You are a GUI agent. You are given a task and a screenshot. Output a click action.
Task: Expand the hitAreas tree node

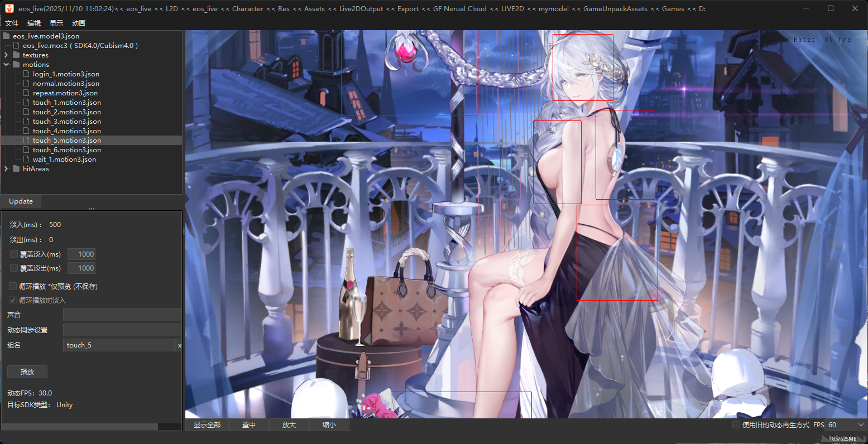click(6, 168)
